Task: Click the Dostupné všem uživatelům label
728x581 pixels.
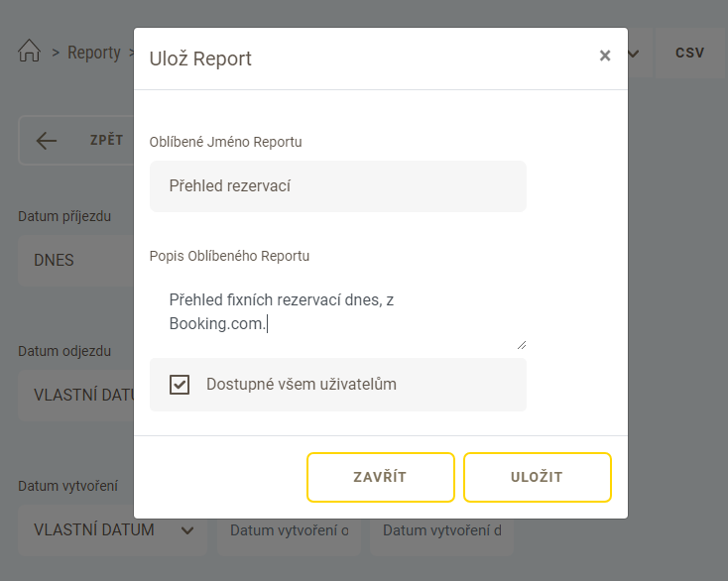Action: 302,385
